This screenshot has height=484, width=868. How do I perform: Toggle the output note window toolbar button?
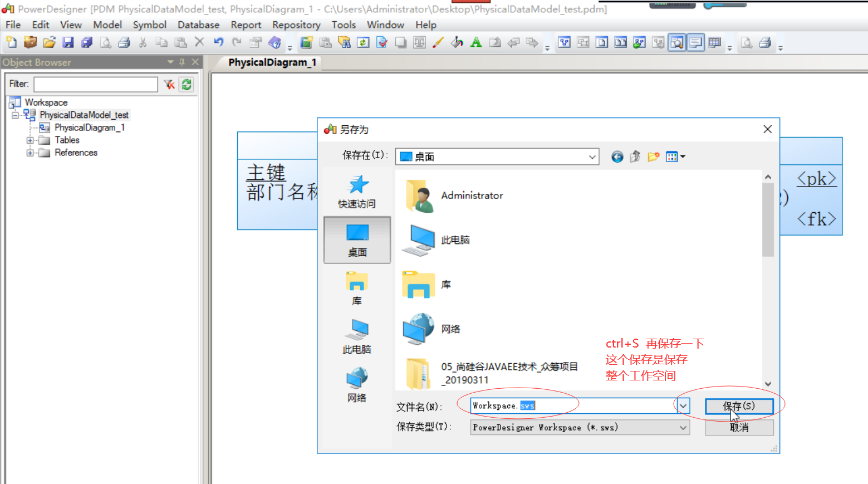click(696, 42)
